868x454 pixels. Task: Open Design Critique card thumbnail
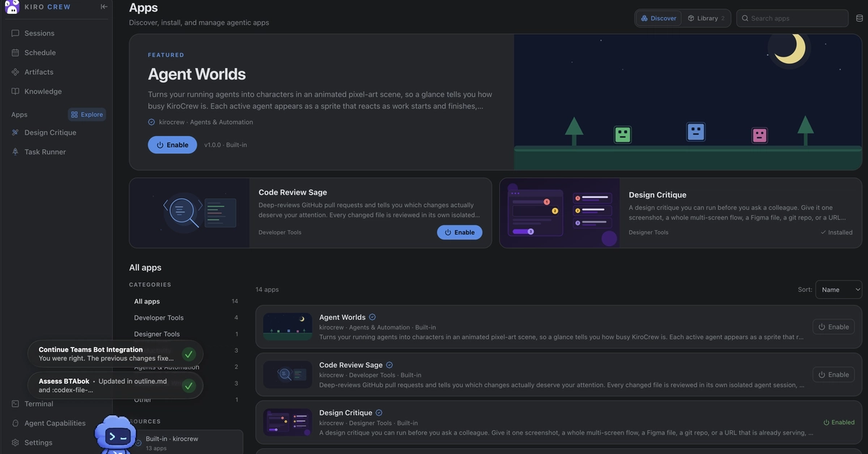(560, 213)
